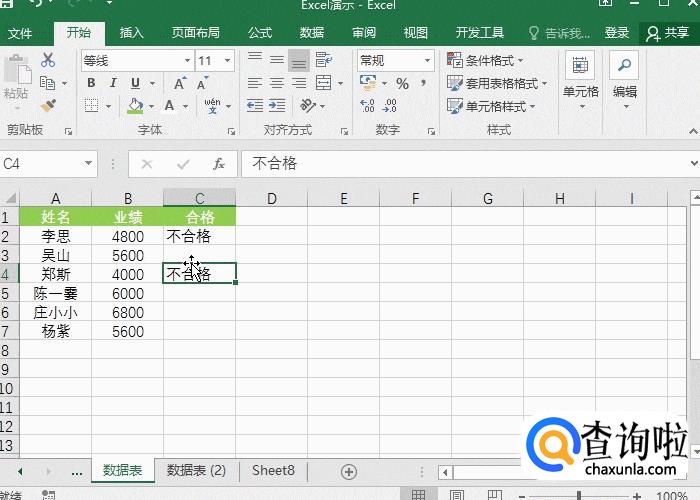Viewport: 700px width, 500px height.
Task: Select cell C2 不合格
Action: (x=200, y=236)
